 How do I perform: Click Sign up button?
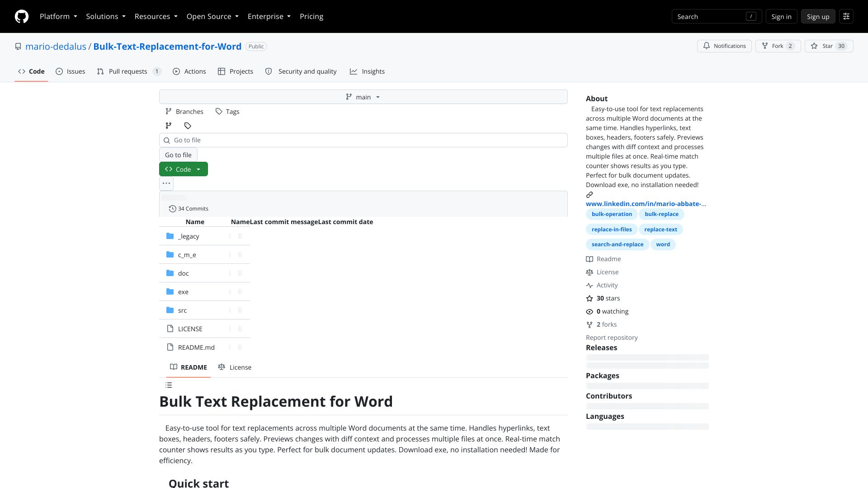coord(818,17)
